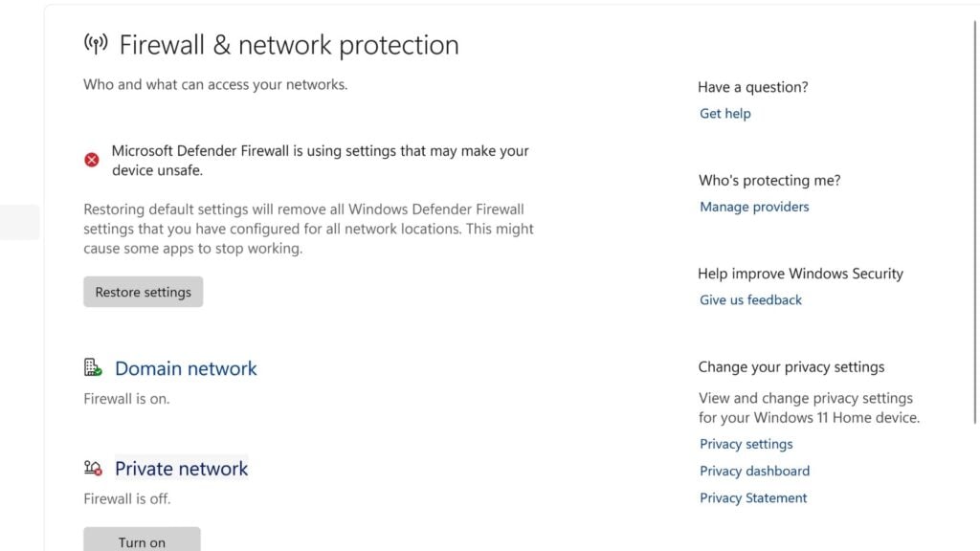Click the red error status icon
This screenshot has width=980, height=551.
pyautogui.click(x=92, y=160)
